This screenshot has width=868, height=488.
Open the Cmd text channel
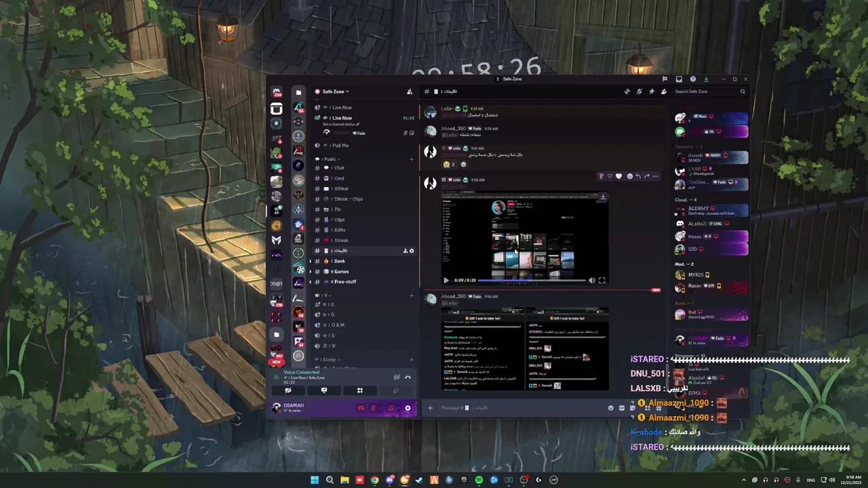pyautogui.click(x=364, y=178)
